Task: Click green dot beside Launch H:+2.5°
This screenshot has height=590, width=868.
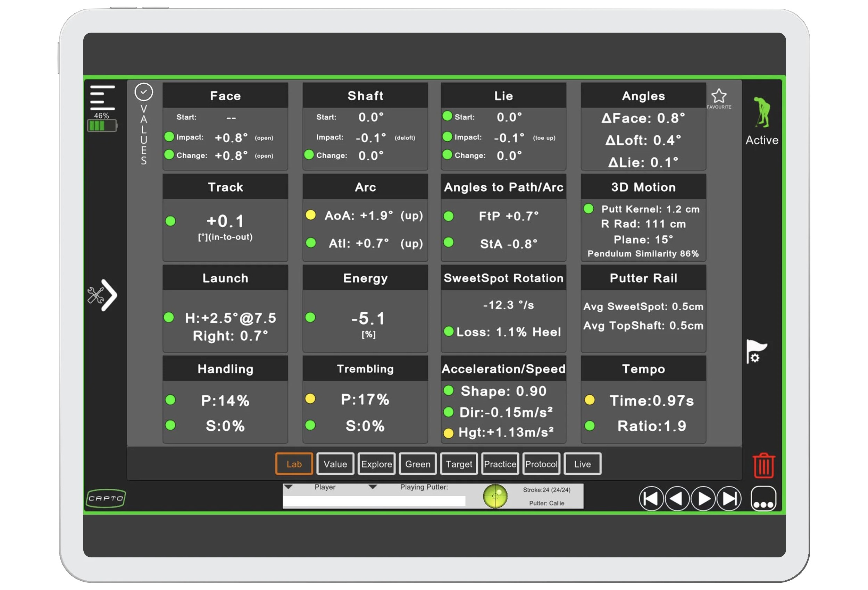Action: tap(169, 318)
